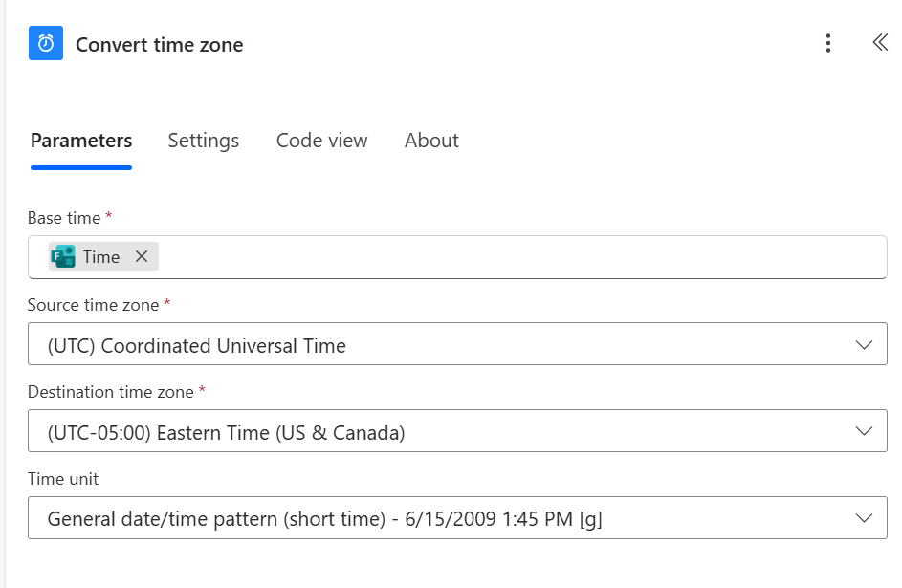Click the (UTC) Coordinated Universal Time combo box
This screenshot has height=588, width=902.
[x=383, y=343]
